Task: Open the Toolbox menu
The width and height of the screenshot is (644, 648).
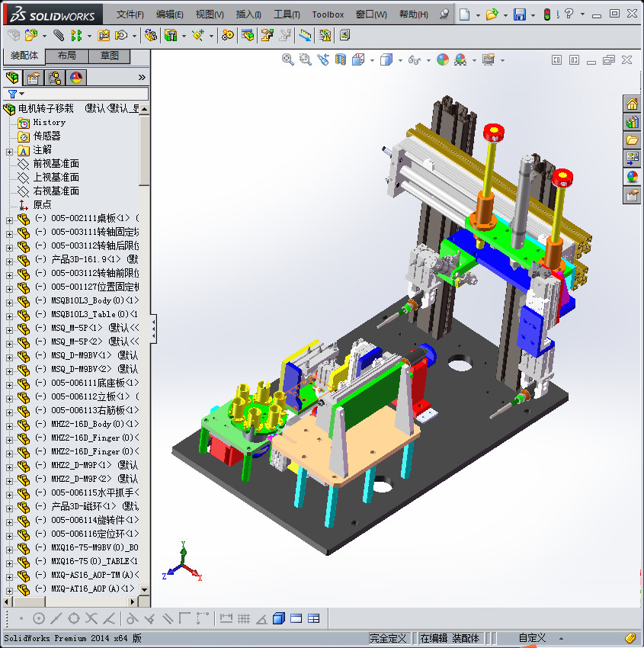Action: (328, 14)
